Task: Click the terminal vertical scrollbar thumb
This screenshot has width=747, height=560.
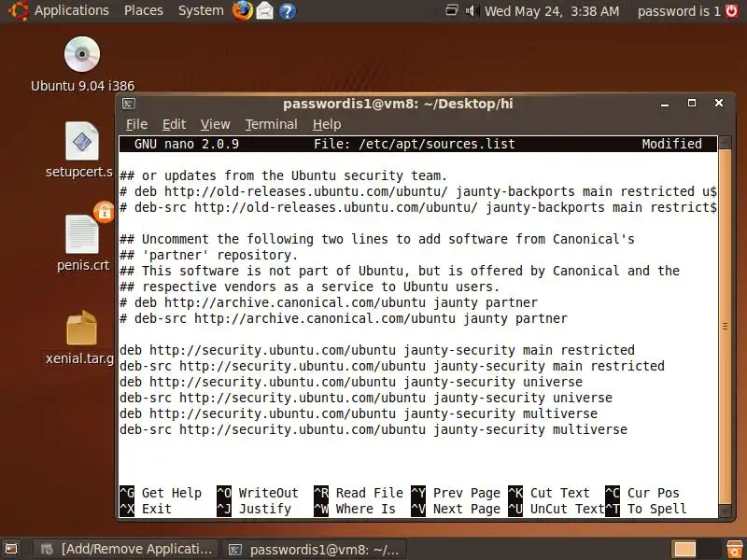Action: pos(725,326)
